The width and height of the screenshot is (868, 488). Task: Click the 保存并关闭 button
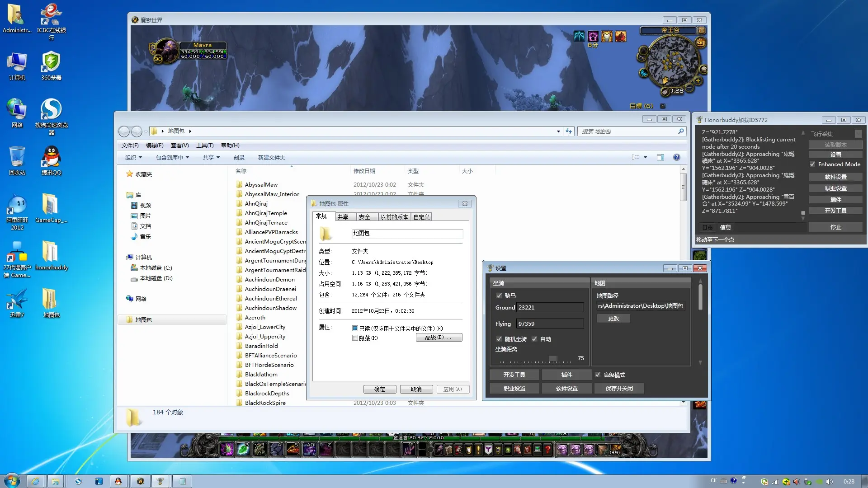619,388
